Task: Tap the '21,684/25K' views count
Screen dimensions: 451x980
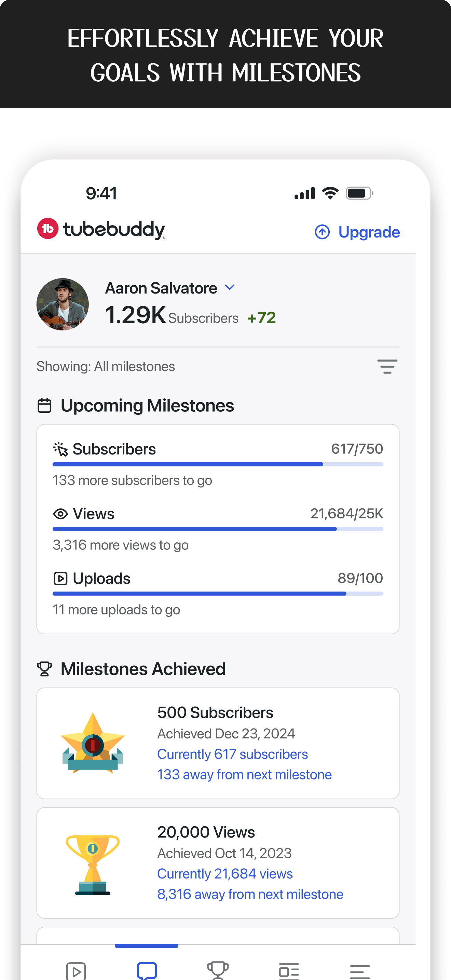Action: tap(347, 514)
